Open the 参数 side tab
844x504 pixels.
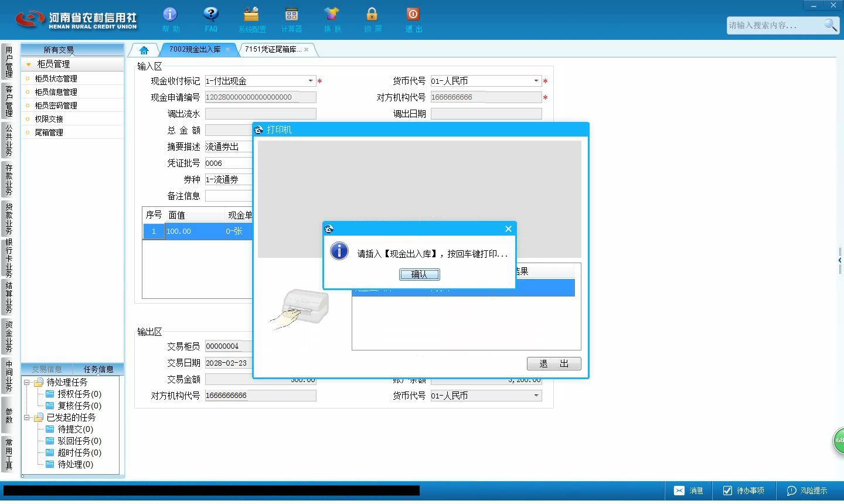[8, 415]
